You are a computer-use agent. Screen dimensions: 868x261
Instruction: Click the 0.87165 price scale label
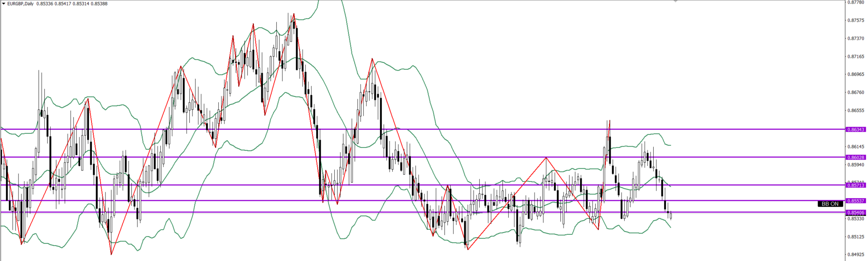point(856,57)
